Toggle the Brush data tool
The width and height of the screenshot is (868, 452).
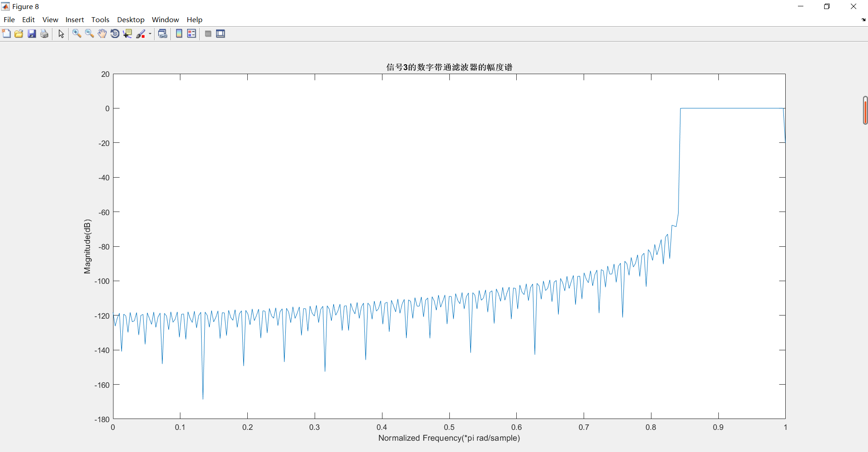coord(141,34)
